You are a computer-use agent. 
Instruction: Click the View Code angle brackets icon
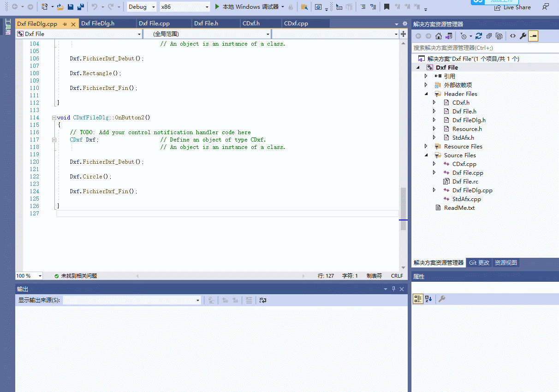coord(512,36)
